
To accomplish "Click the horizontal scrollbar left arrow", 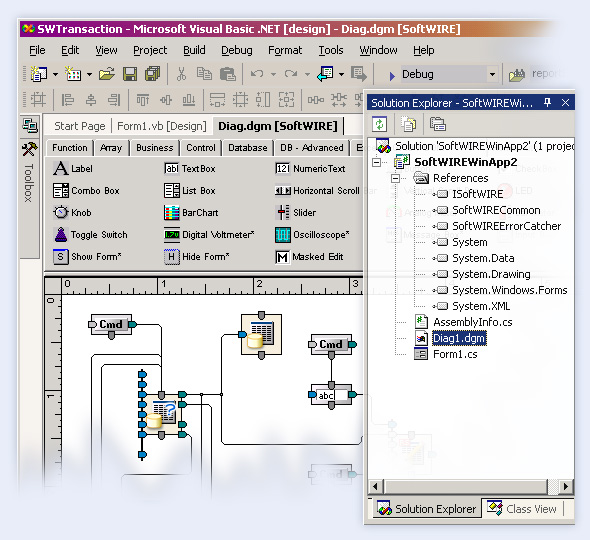I will 375,487.
